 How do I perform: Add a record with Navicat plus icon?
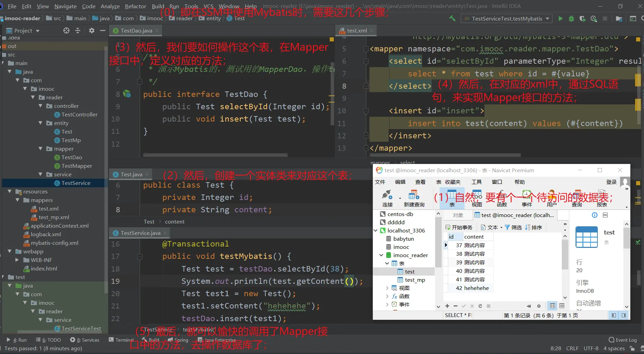tap(447, 306)
